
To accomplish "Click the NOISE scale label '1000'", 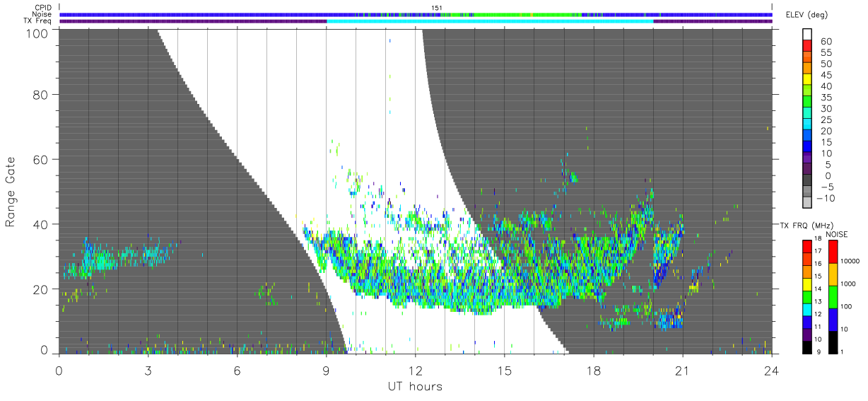I will coord(849,284).
